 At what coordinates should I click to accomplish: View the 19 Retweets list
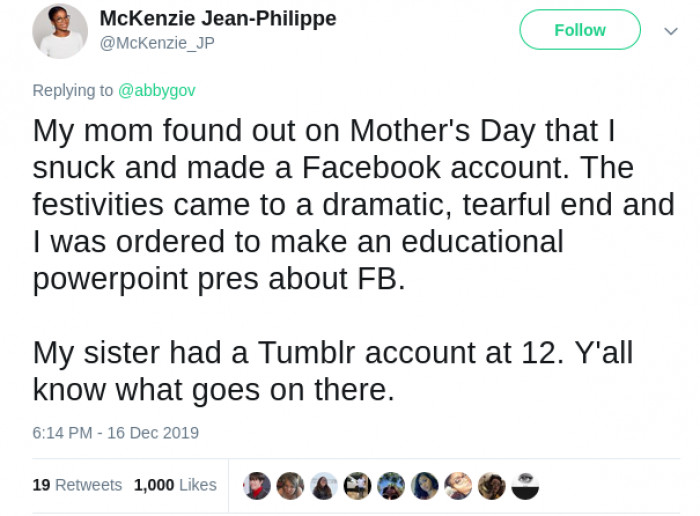pos(77,485)
